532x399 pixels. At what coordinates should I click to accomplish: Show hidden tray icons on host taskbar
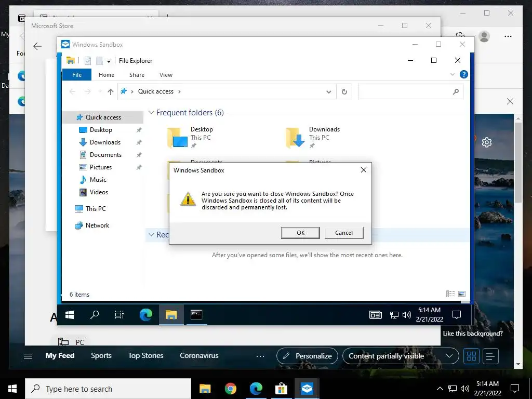(440, 389)
